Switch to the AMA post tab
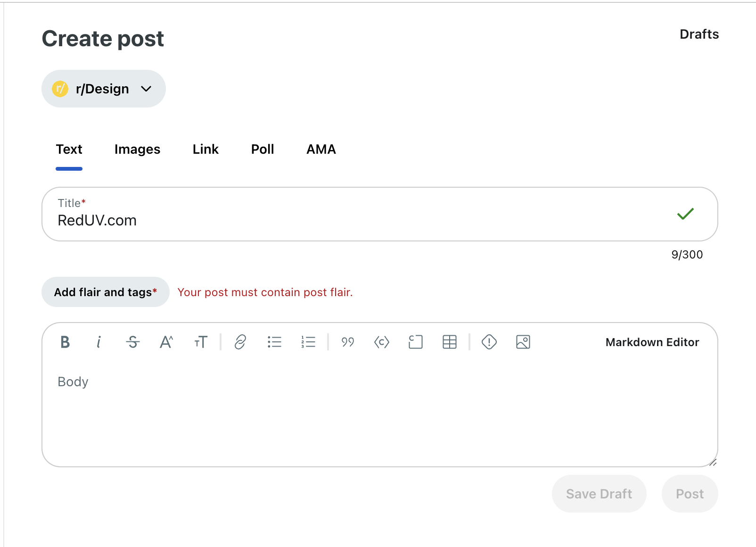 pyautogui.click(x=321, y=149)
